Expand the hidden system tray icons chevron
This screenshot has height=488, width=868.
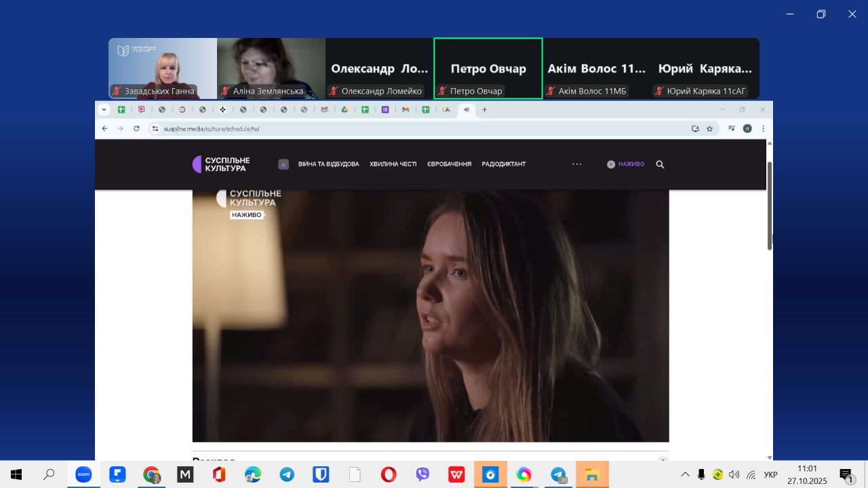click(x=685, y=474)
